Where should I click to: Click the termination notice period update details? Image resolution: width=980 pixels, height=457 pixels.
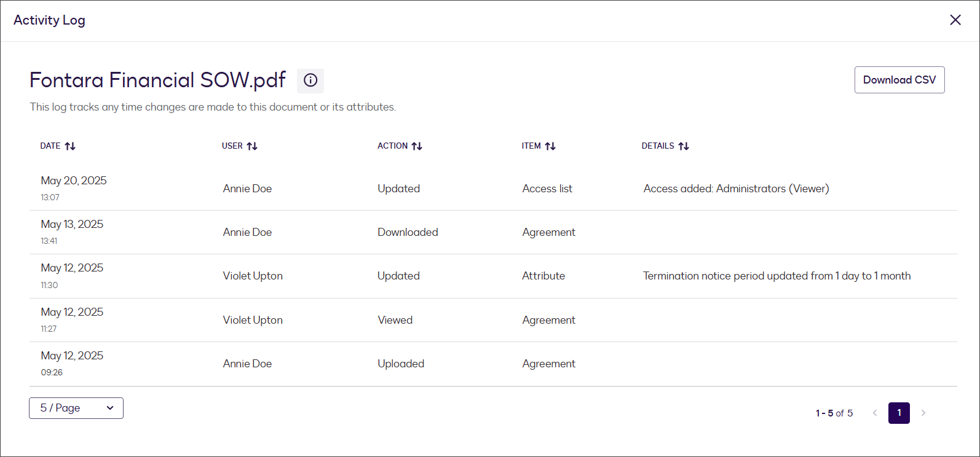click(776, 276)
